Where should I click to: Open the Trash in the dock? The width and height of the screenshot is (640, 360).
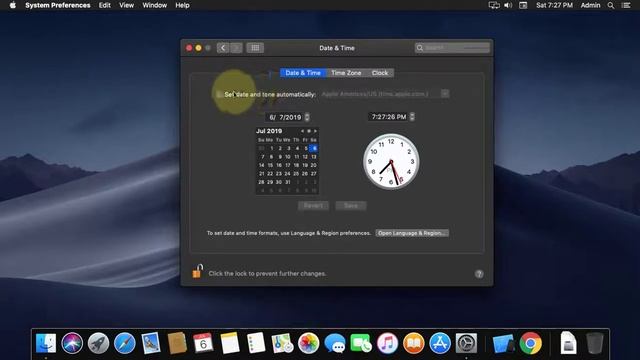coord(594,343)
